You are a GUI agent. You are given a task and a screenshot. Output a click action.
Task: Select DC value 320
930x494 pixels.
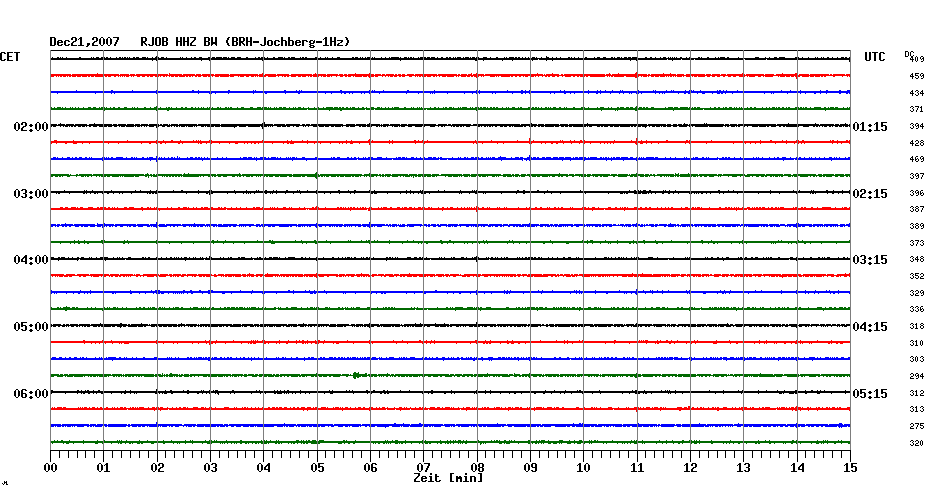[916, 443]
